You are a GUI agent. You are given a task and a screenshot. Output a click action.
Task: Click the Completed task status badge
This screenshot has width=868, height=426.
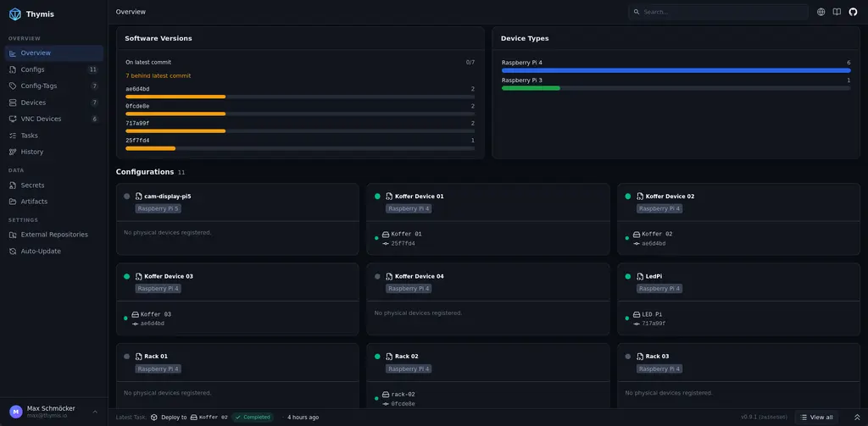[x=253, y=418]
